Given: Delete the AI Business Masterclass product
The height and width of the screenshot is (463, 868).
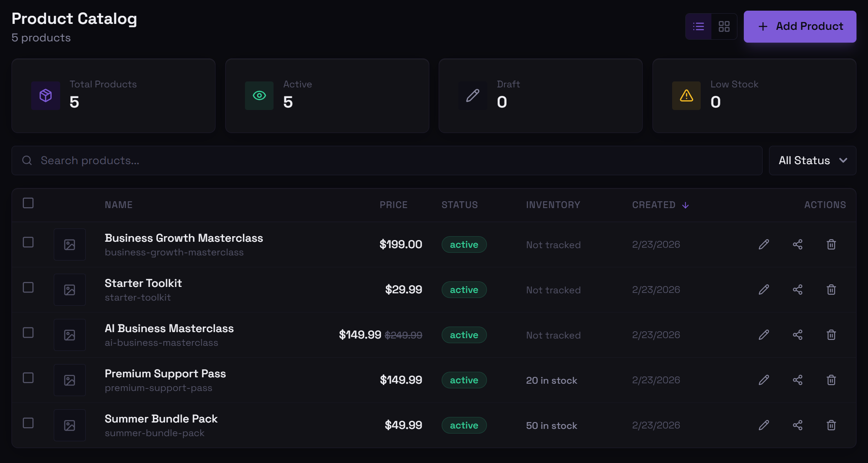Looking at the screenshot, I should point(831,335).
